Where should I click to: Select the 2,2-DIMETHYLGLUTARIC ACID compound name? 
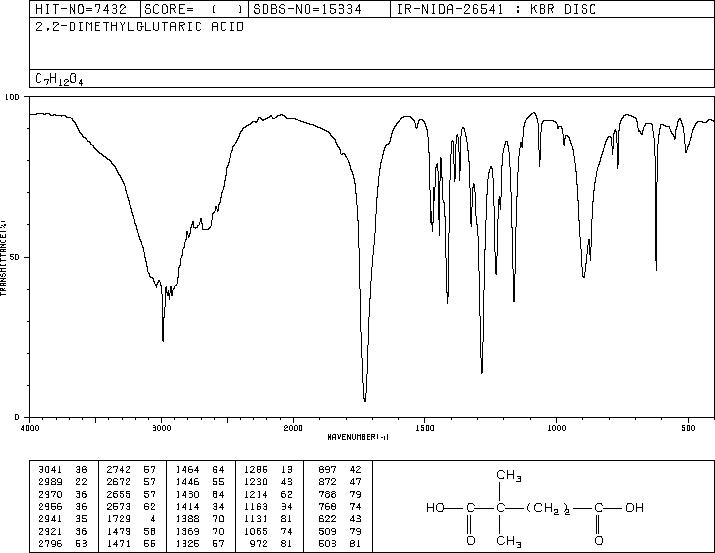tap(140, 27)
